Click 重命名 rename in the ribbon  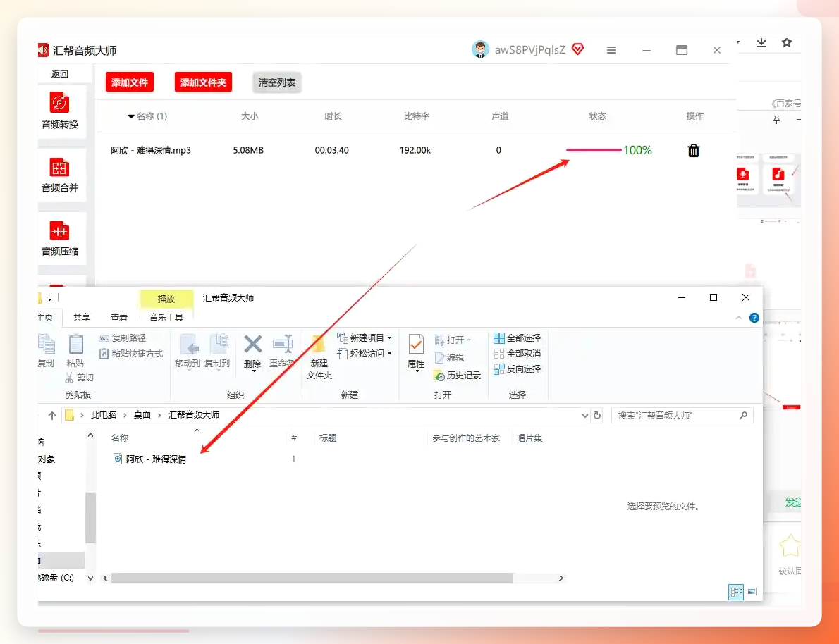tap(282, 351)
